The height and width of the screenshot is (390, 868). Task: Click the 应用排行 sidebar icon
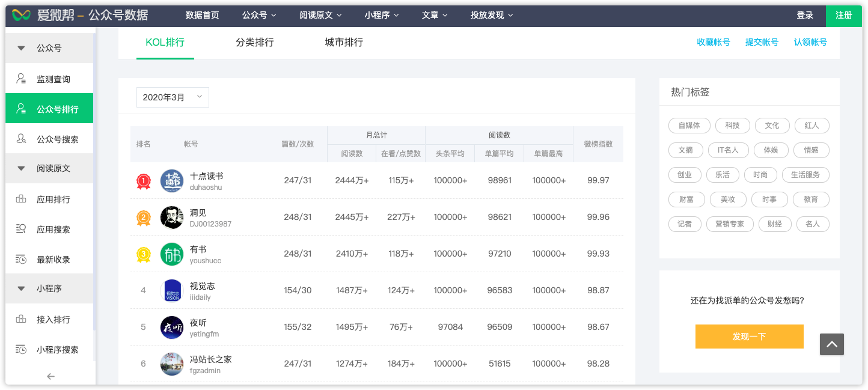[x=21, y=199]
